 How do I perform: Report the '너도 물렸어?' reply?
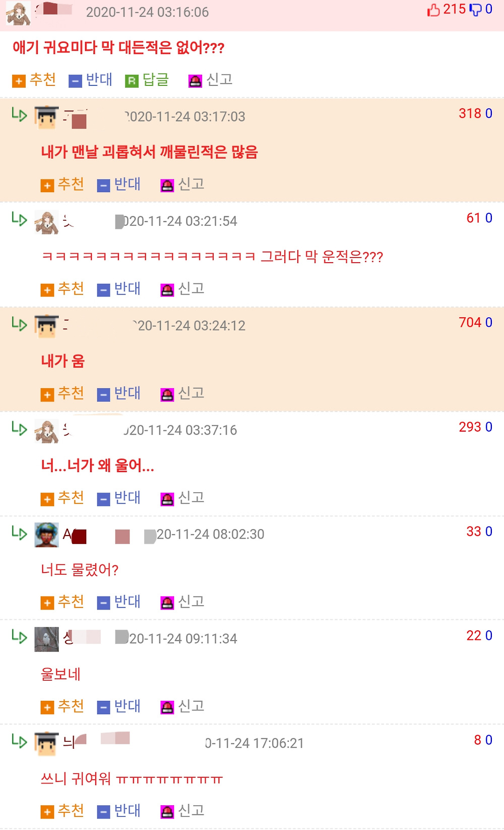point(182,602)
